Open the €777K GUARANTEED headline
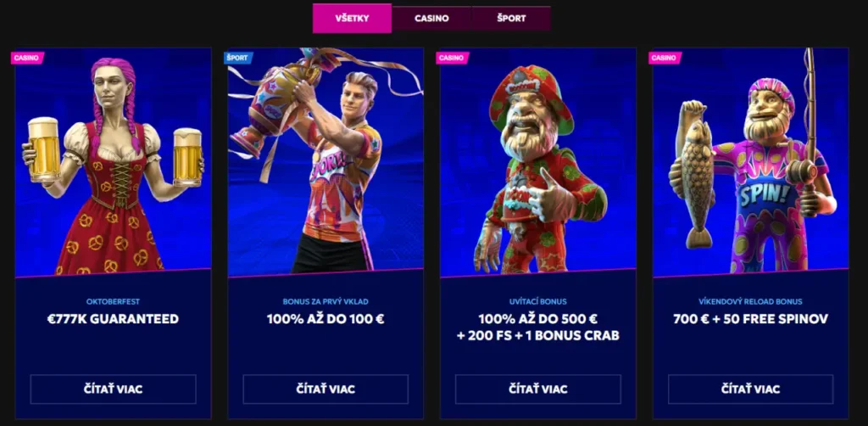The image size is (868, 426). (x=113, y=319)
